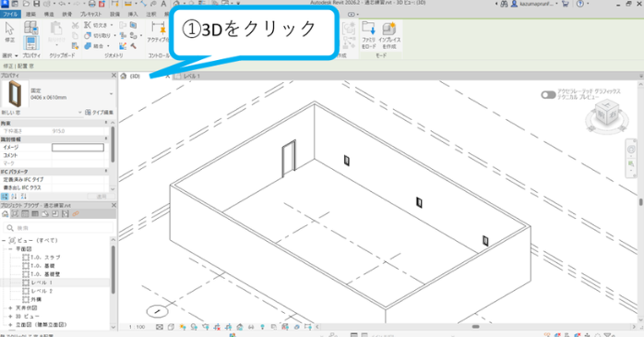Screen dimensions: 644x337
Task: Click the 1 : 100 view scale button
Action: [137, 327]
